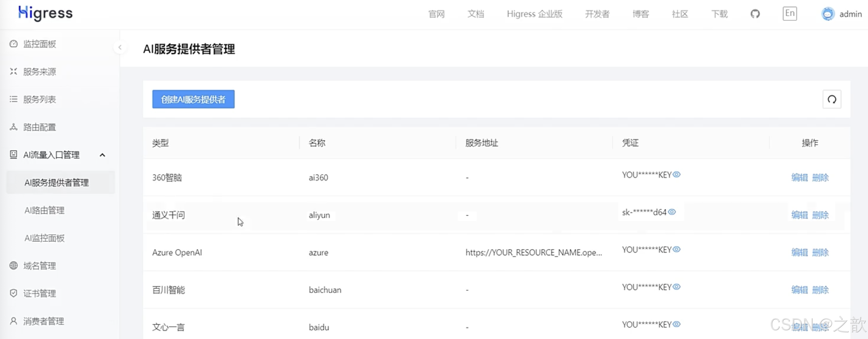868x339 pixels.
Task: Open the 文档 top navigation item
Action: coord(475,14)
